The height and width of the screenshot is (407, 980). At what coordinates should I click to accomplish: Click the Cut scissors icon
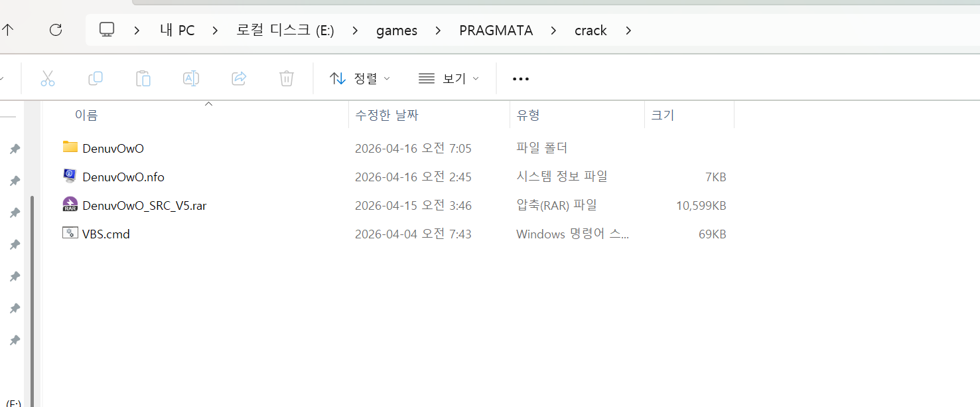pyautogui.click(x=48, y=78)
